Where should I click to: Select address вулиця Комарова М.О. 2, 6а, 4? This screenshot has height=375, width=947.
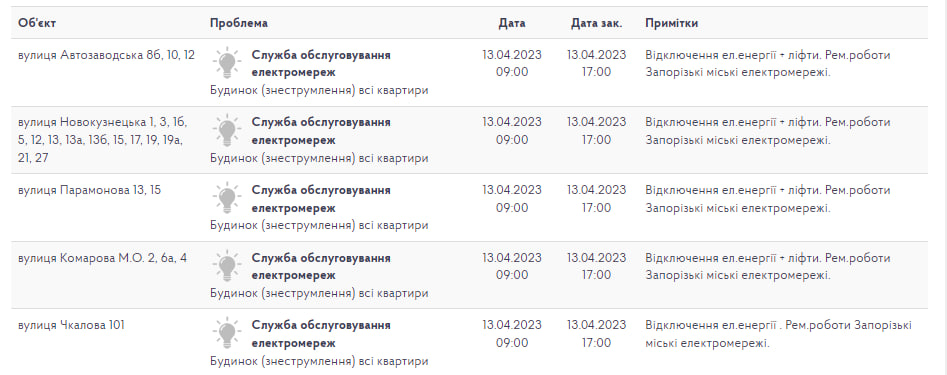point(103,258)
